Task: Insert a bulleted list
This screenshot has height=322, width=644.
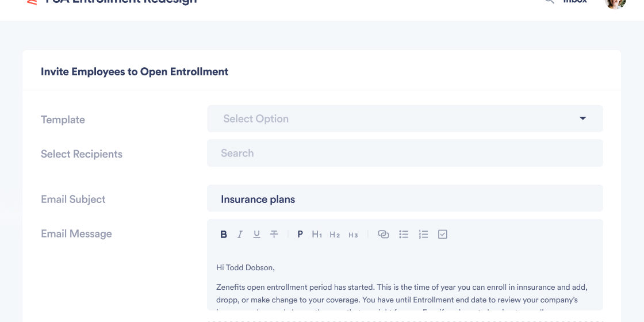Action: point(404,234)
